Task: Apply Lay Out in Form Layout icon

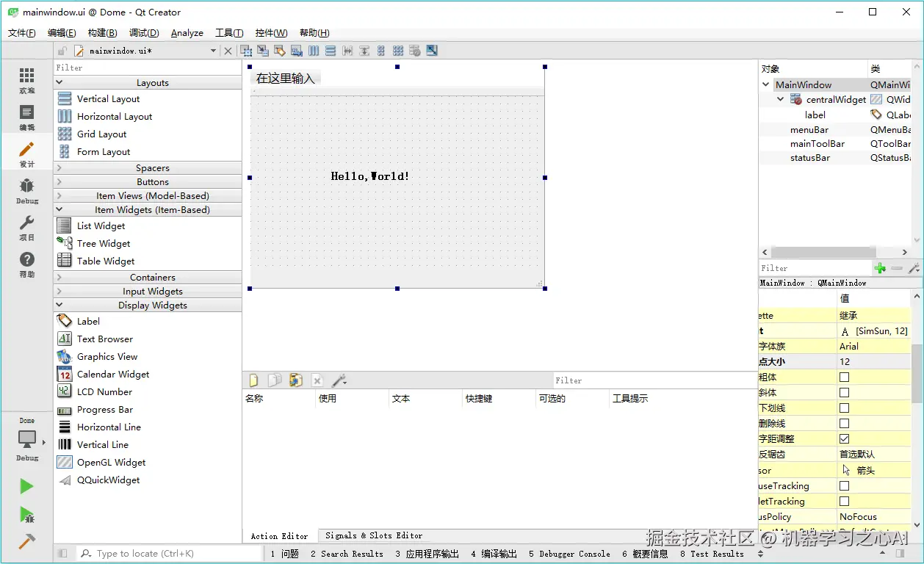Action: (381, 51)
